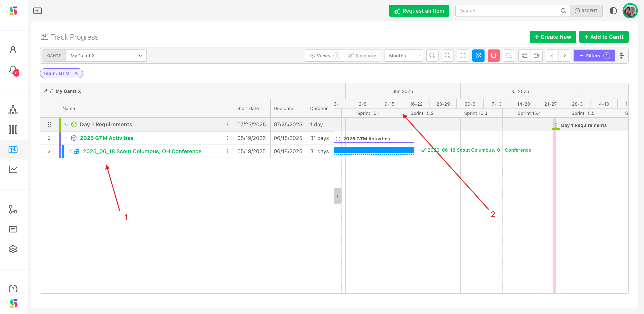
Task: Toggle dark mode contrast icon
Action: pyautogui.click(x=613, y=11)
